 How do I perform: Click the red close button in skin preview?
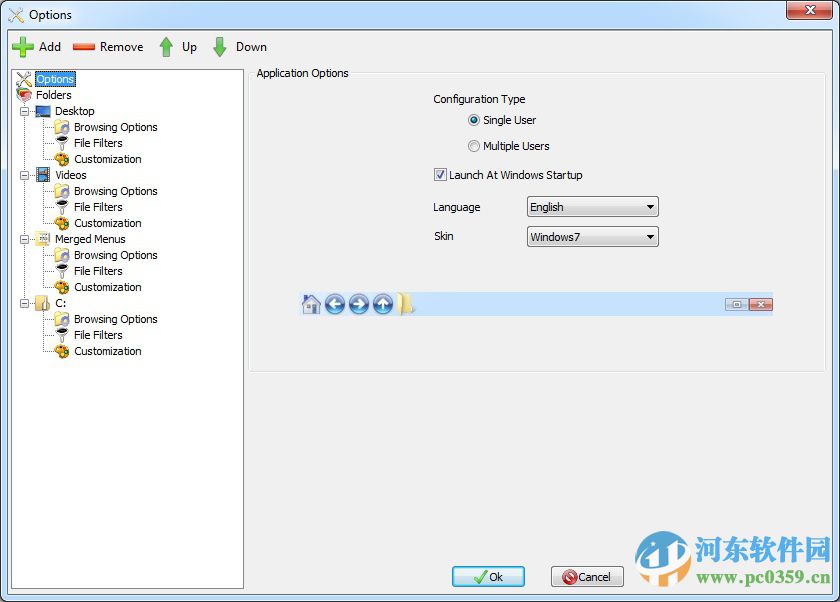point(761,305)
